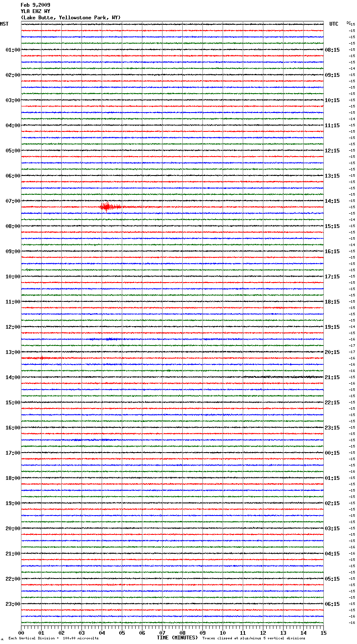Click the 02:15 UTC time label
The width and height of the screenshot is (357, 644).
(332, 503)
